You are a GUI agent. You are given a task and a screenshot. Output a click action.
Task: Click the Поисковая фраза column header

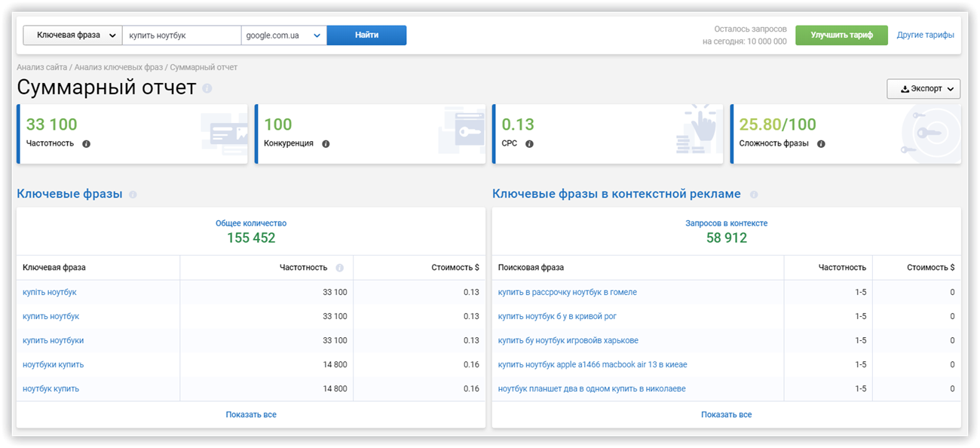pos(531,267)
